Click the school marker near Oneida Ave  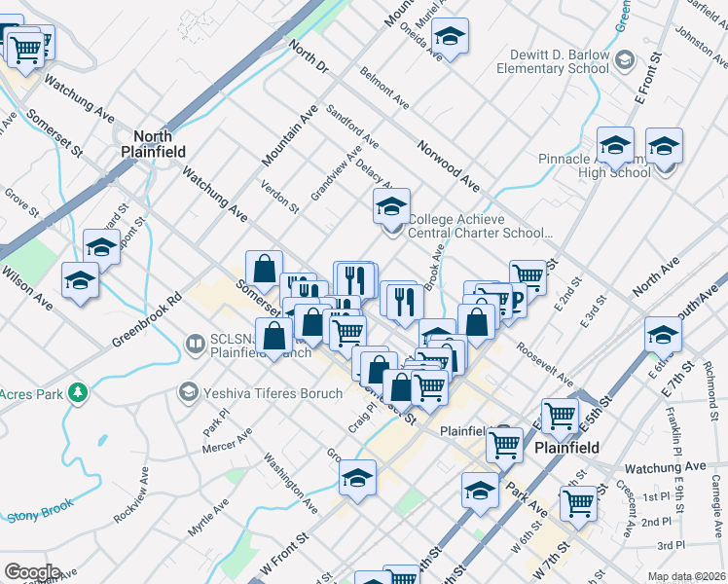450,38
